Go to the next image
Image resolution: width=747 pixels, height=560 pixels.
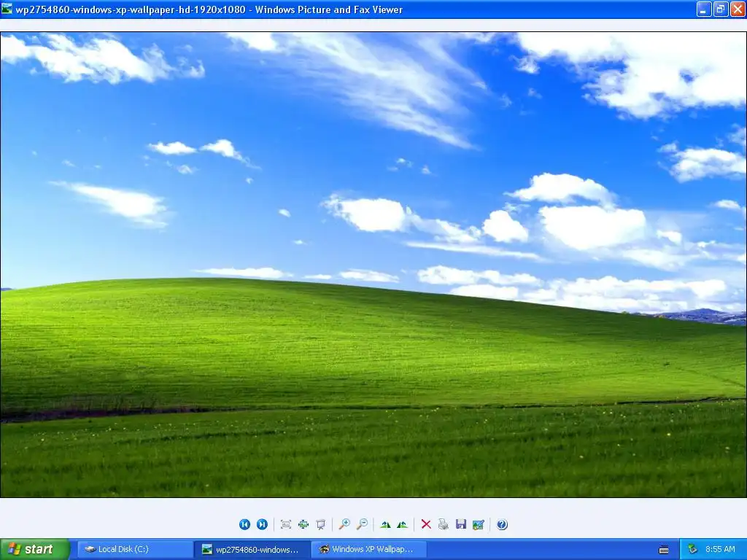[262, 524]
